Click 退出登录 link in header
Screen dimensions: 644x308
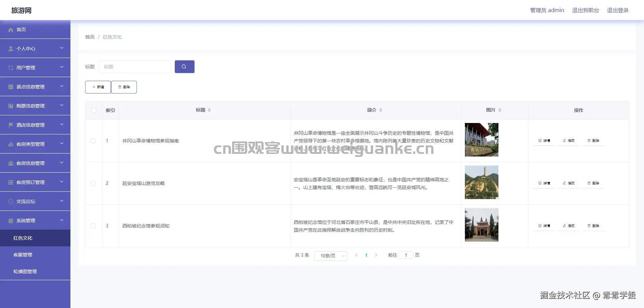point(618,10)
